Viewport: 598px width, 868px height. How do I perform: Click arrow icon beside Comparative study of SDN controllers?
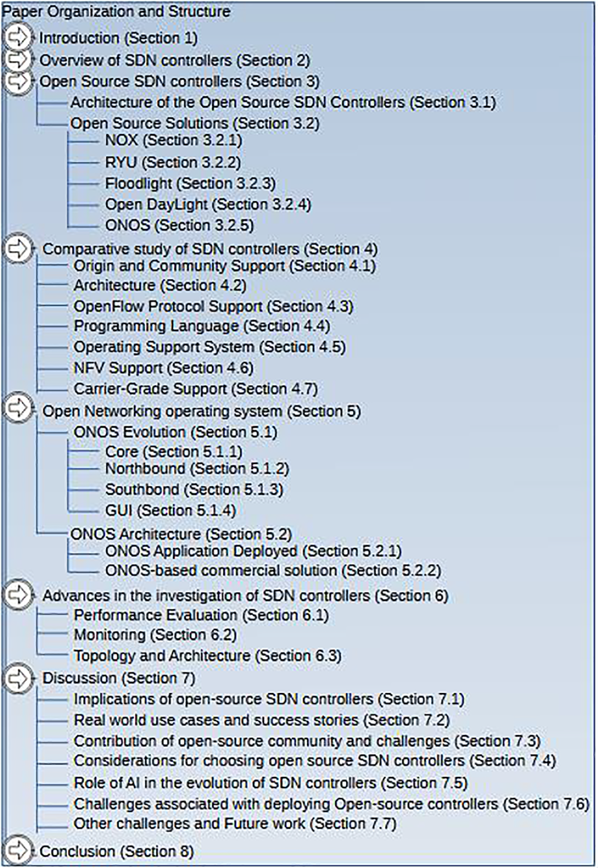pyautogui.click(x=18, y=249)
